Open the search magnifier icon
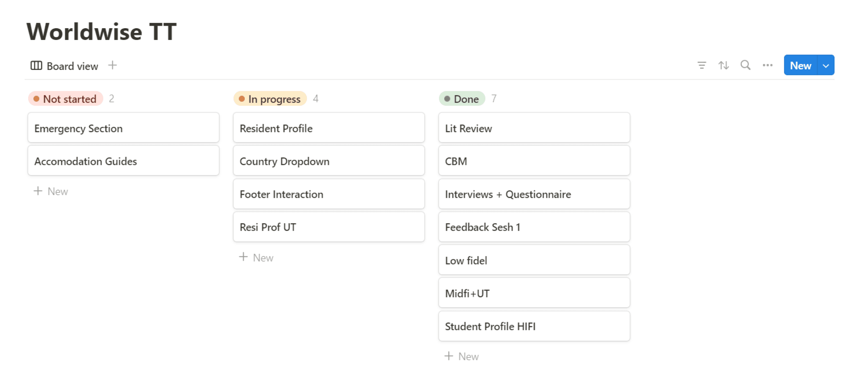The height and width of the screenshot is (376, 868). pyautogui.click(x=745, y=65)
